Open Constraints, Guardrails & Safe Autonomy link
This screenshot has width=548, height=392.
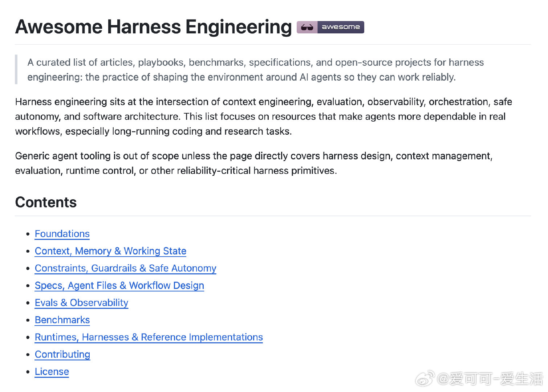(x=125, y=268)
